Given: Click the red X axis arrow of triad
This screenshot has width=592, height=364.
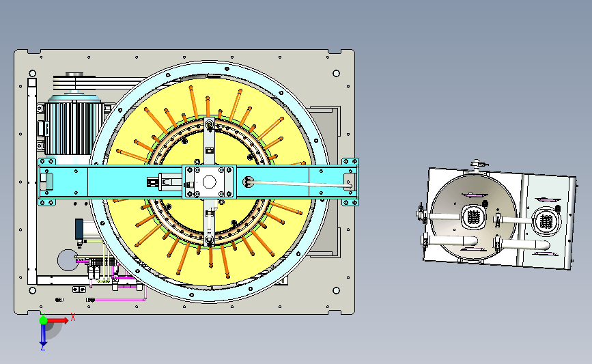Looking at the screenshot, I should click(x=58, y=320).
